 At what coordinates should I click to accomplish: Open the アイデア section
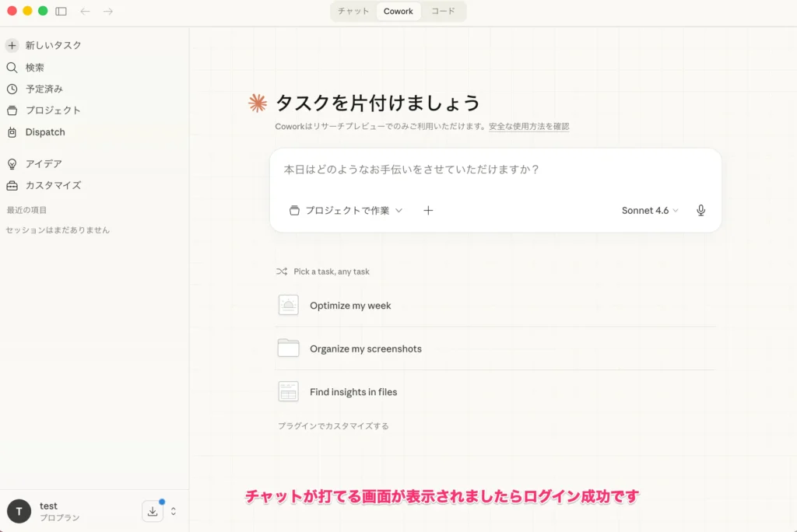[40, 163]
